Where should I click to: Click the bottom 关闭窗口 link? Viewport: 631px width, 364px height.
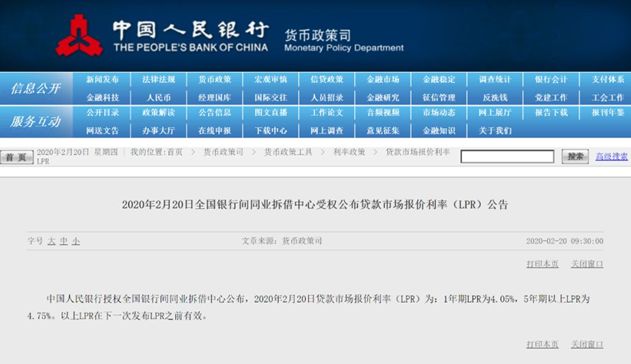click(x=587, y=344)
